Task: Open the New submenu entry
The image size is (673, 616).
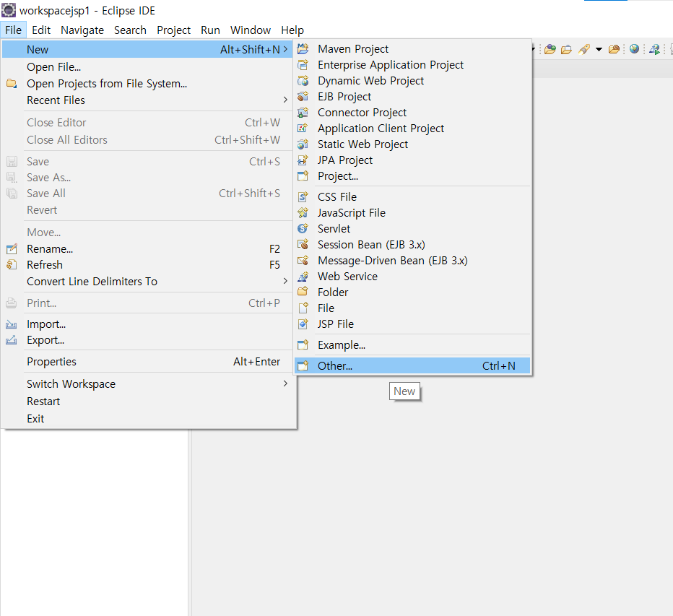Action: click(x=147, y=49)
